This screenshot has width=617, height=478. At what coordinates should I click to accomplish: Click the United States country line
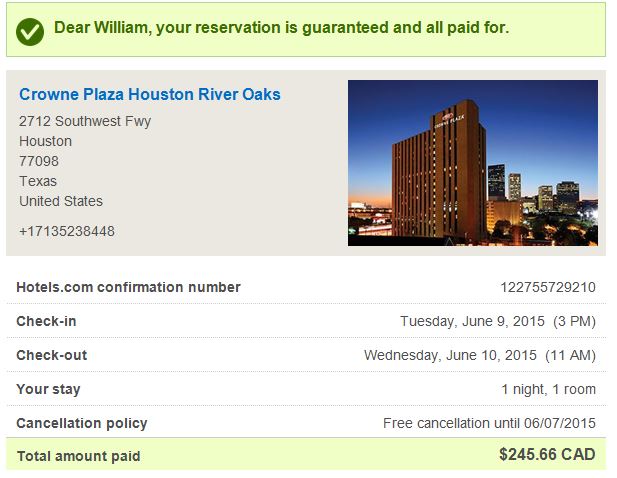click(61, 201)
